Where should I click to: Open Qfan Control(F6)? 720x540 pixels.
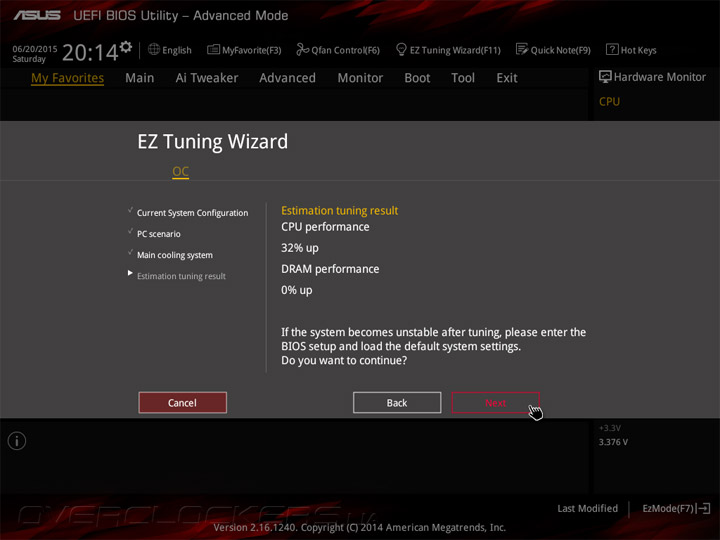point(338,50)
